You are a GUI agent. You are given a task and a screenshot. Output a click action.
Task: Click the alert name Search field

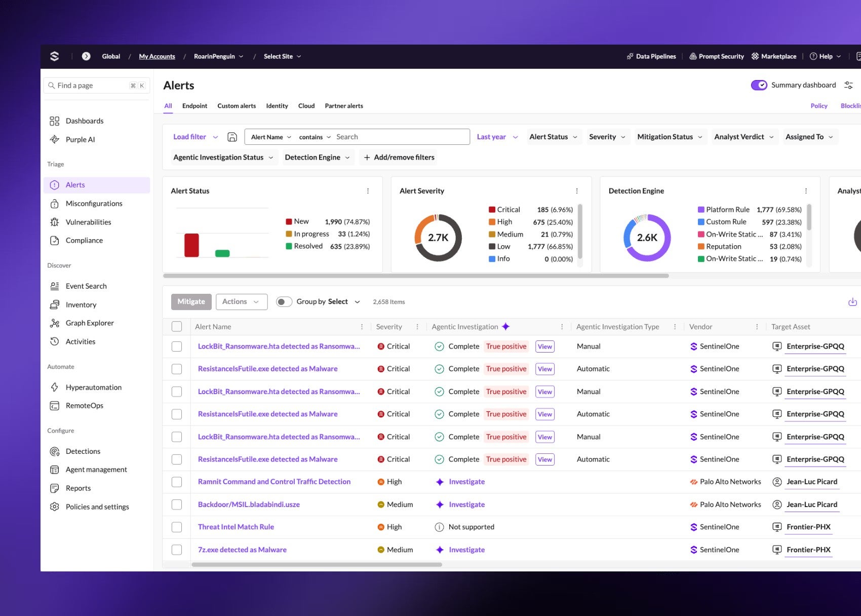(x=400, y=137)
